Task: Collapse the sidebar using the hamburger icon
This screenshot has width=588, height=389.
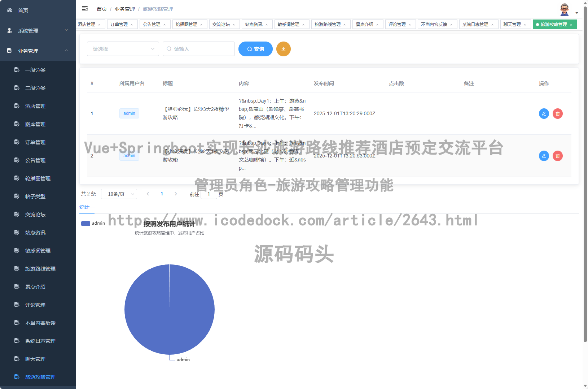Action: [x=85, y=9]
